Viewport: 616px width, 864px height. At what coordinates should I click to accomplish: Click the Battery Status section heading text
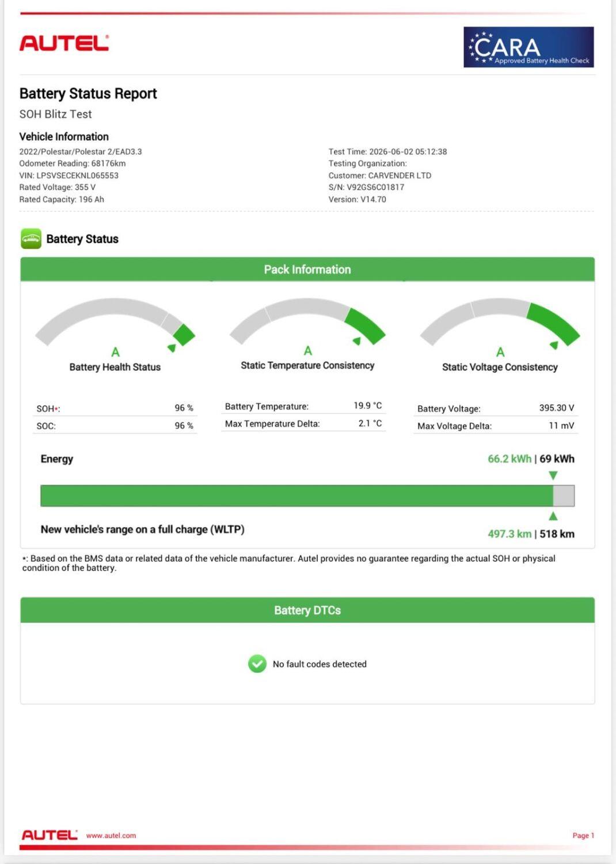click(82, 239)
